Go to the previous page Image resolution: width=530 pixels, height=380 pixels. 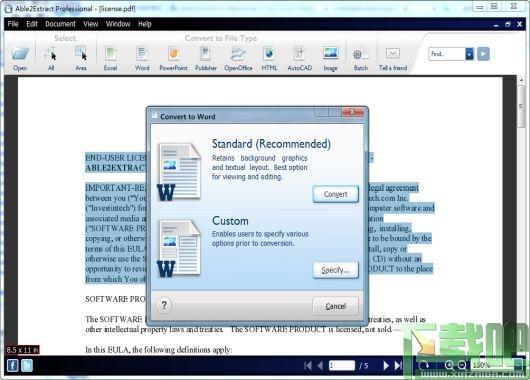click(x=320, y=365)
